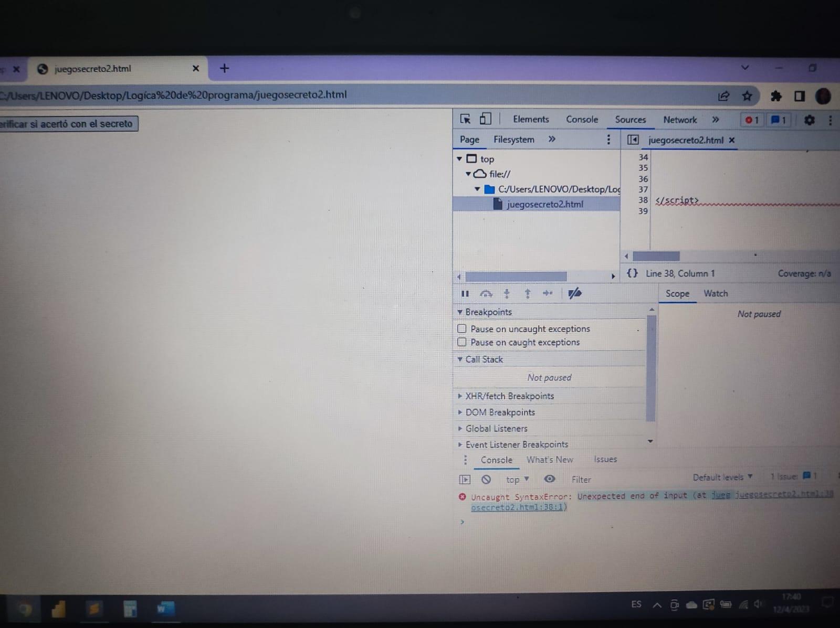Switch to the Console panel tab
The image size is (840, 628).
click(582, 119)
